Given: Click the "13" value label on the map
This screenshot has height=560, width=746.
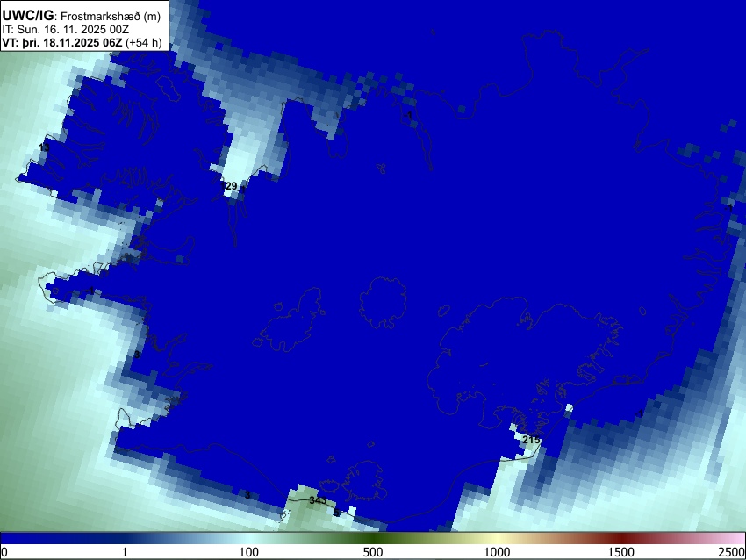Looking at the screenshot, I should (44, 147).
